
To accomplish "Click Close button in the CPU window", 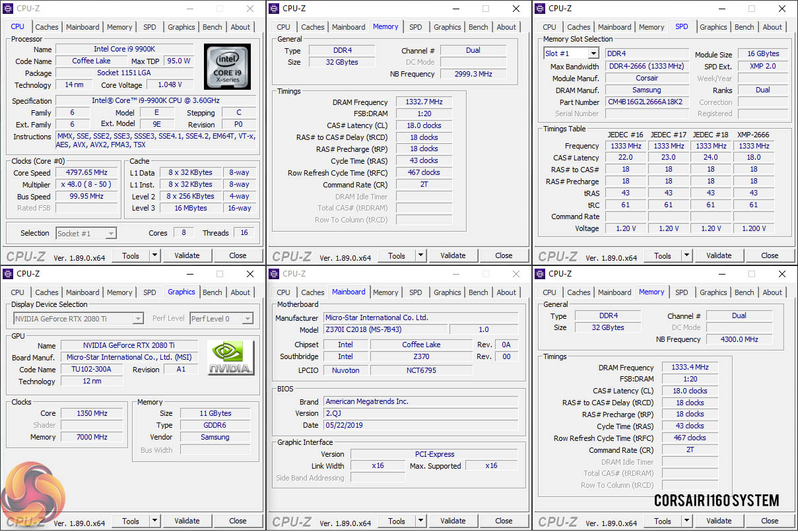I will 238,255.
